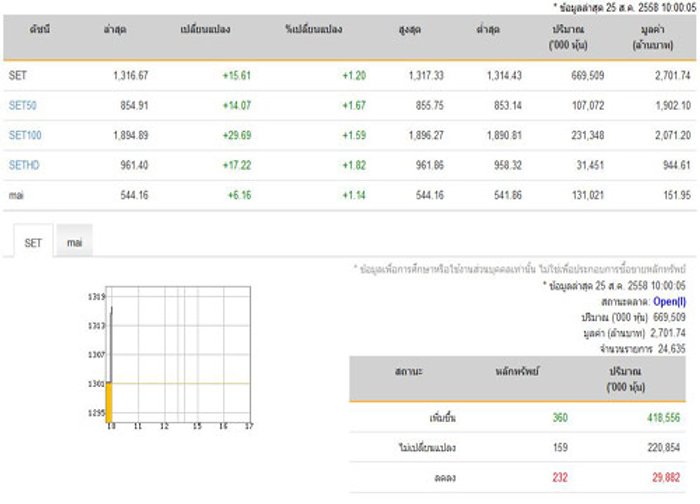
Task: Click mai low value 541.86
Action: click(x=508, y=195)
